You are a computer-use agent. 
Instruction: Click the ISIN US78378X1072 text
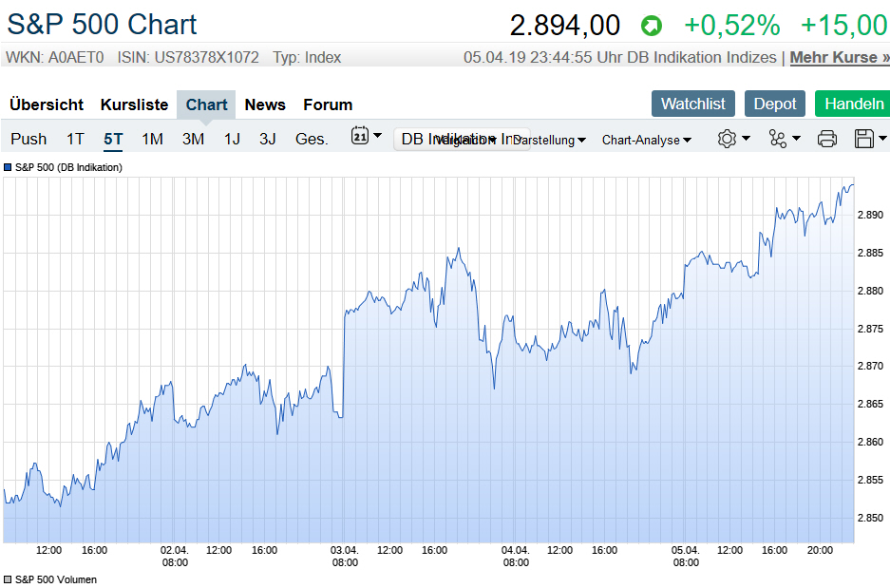[188, 57]
